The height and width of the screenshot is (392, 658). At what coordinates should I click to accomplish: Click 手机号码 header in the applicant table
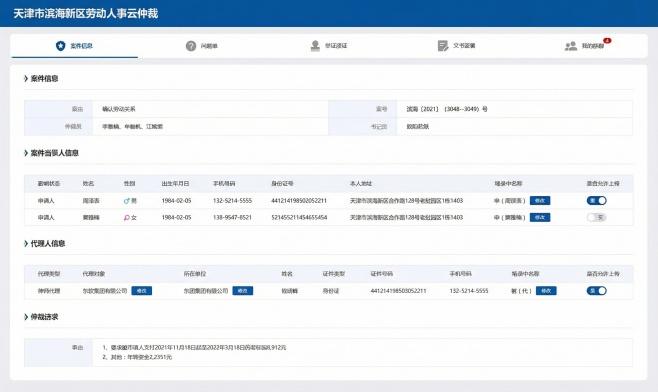(x=224, y=183)
